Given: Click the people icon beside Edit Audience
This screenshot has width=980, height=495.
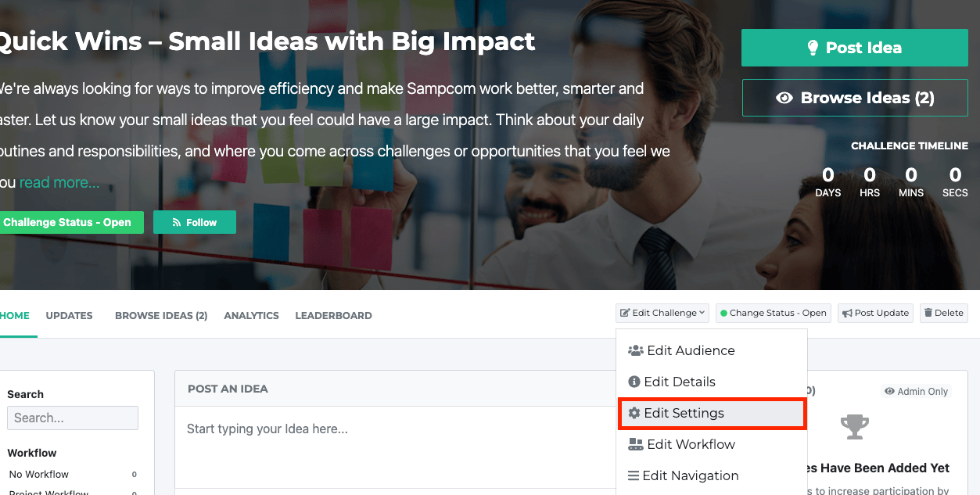Looking at the screenshot, I should [636, 350].
